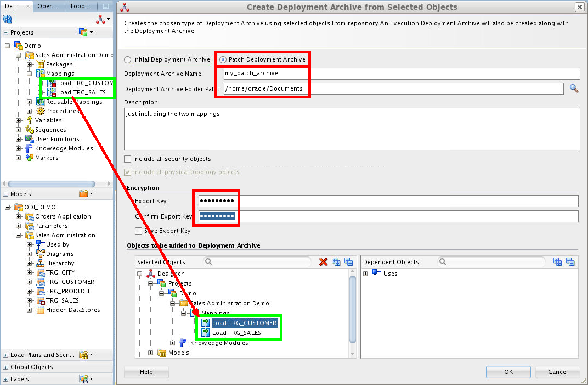This screenshot has height=385, width=588.
Task: Click expand all icon in Selected Objects
Action: click(x=336, y=262)
